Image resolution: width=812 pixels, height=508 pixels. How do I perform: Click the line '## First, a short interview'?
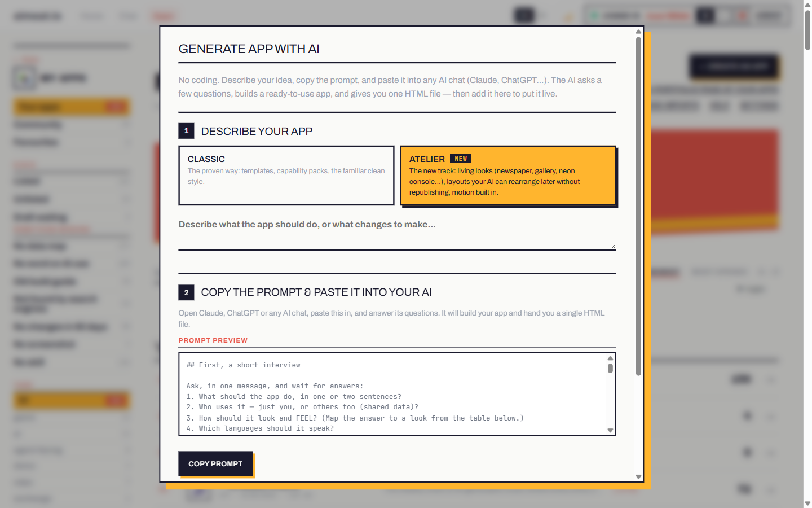click(244, 365)
